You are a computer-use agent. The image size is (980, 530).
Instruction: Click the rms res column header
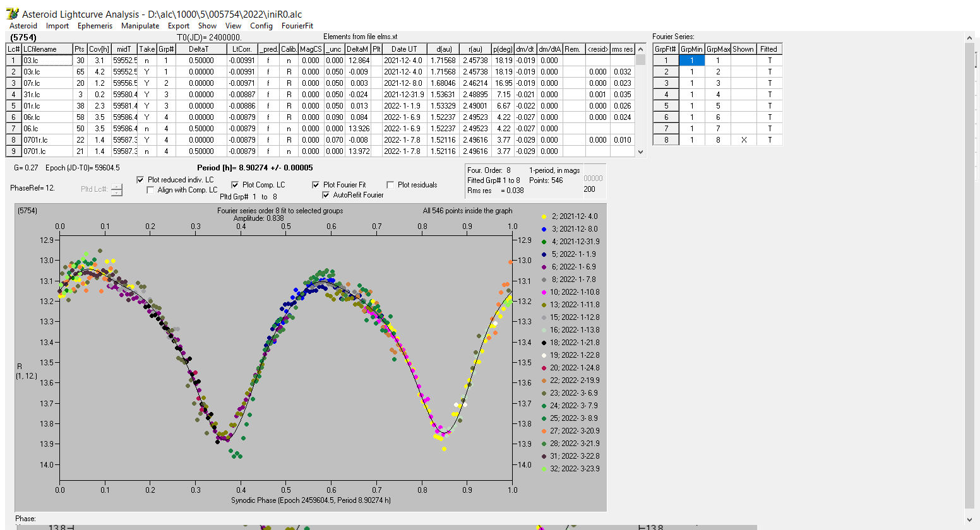tap(622, 49)
